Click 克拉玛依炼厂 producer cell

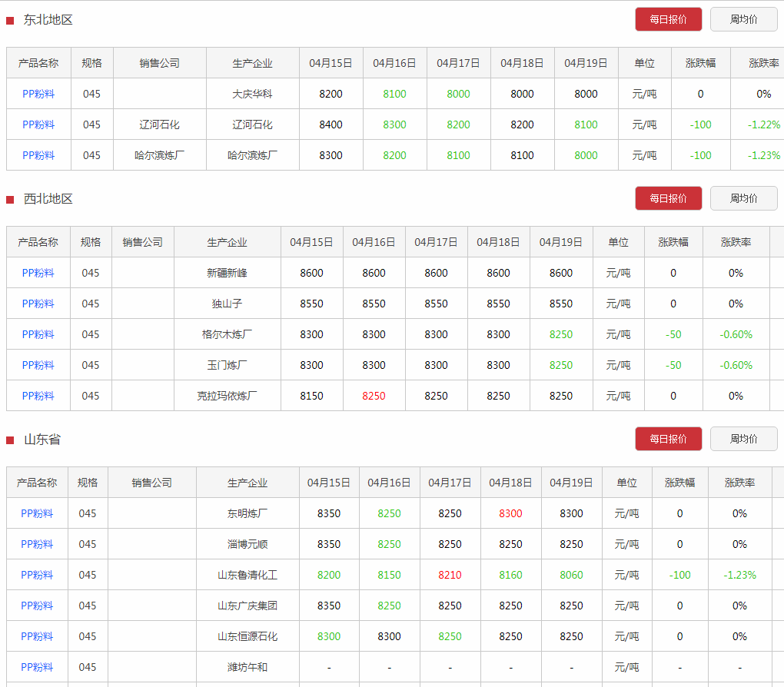coord(227,396)
